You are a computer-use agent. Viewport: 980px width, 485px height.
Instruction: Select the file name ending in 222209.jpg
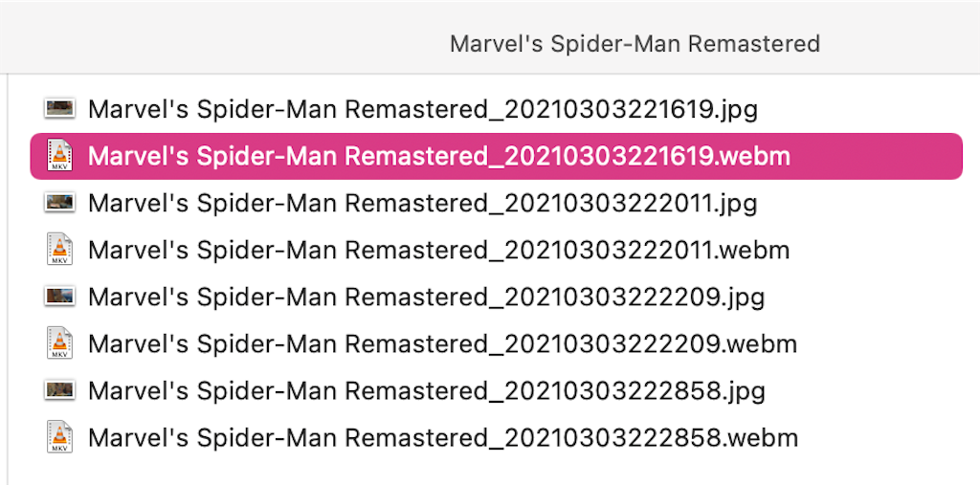(x=426, y=297)
